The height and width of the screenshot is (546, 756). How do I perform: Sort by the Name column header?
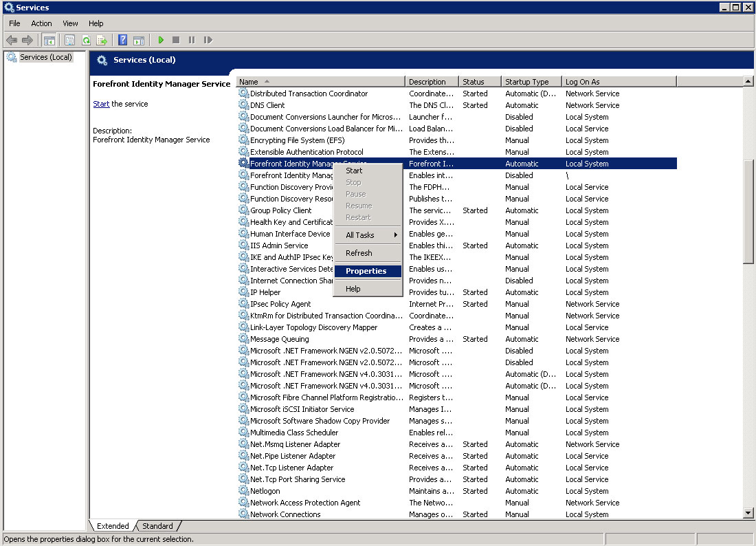tap(320, 82)
